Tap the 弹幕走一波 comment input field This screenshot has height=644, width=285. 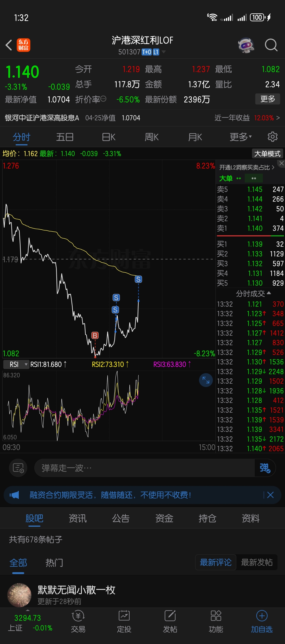tap(144, 468)
